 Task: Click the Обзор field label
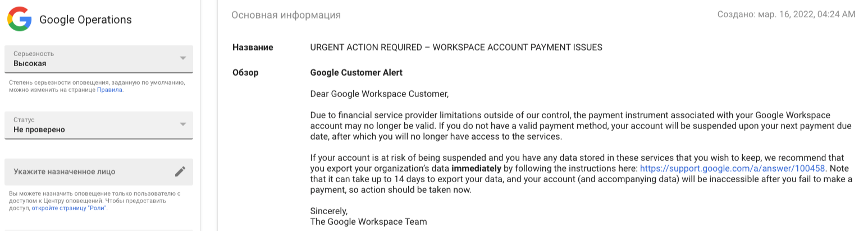pos(245,72)
